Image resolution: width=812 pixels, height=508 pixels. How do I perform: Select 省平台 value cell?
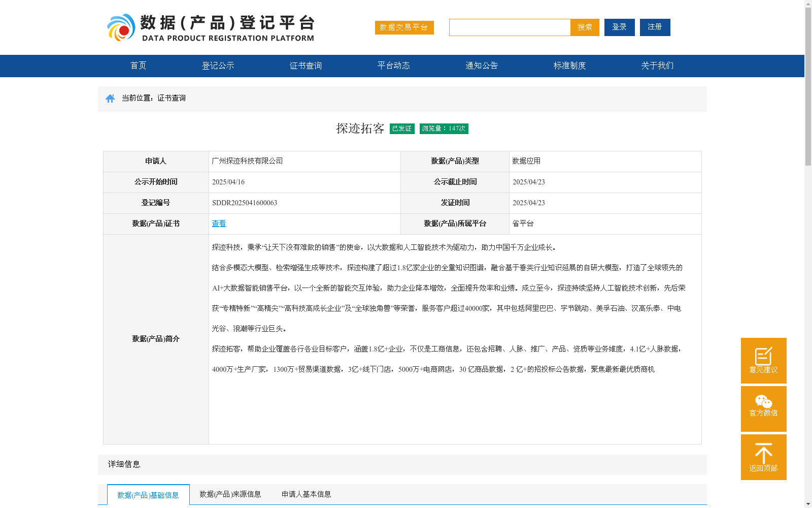point(605,224)
